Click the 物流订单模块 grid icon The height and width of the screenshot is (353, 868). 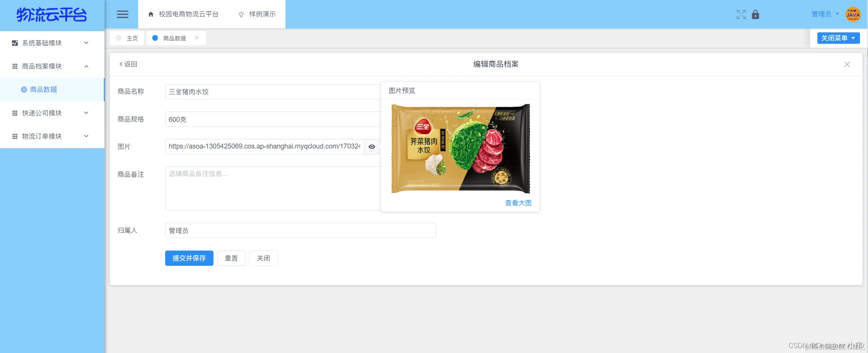click(x=15, y=136)
